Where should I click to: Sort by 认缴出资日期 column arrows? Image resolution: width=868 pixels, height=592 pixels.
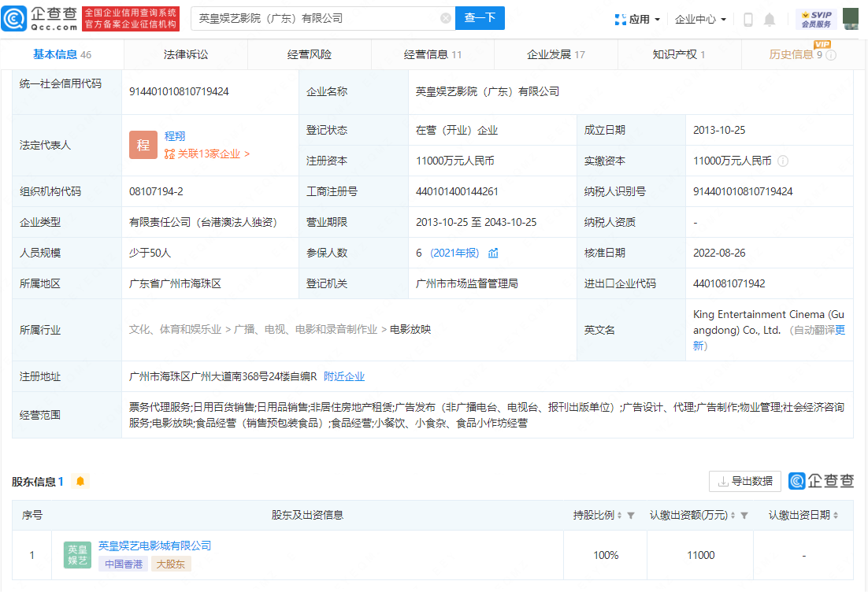pyautogui.click(x=836, y=516)
